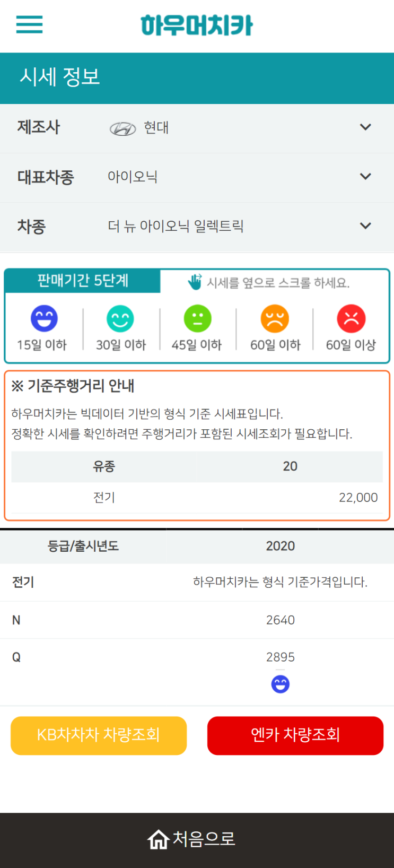Screen dimensions: 394x868
Task: Open the hamburger menu
Action: click(x=29, y=24)
